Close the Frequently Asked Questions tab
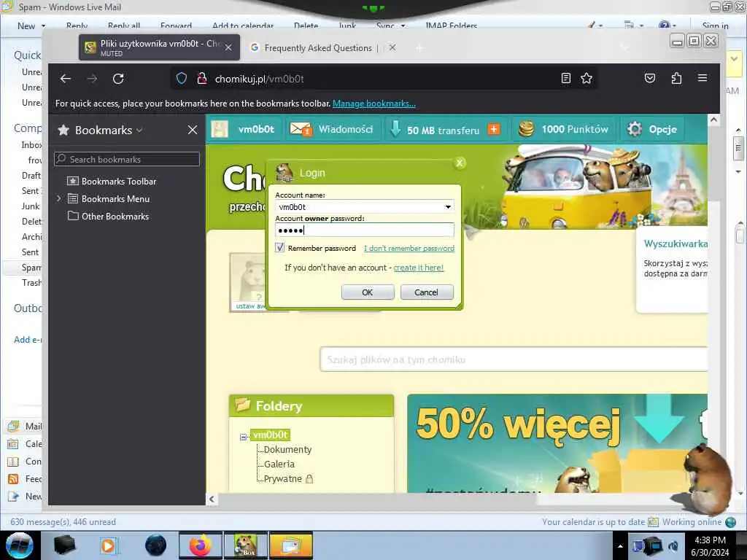This screenshot has height=560, width=747. (392, 47)
